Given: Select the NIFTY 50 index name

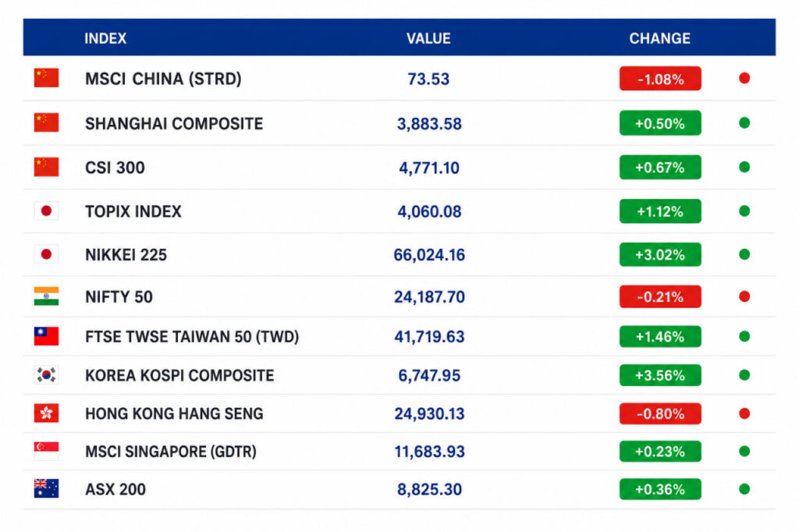Looking at the screenshot, I should 119,297.
